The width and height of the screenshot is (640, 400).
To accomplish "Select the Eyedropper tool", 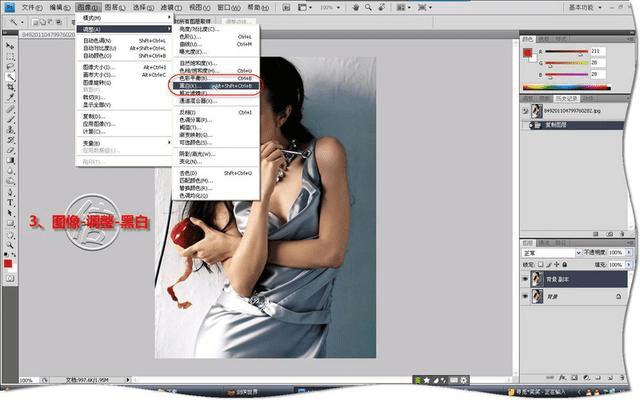I will pos(10,98).
